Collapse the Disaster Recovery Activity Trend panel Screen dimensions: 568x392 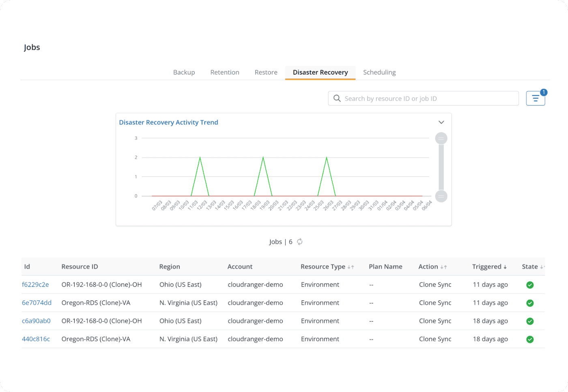pyautogui.click(x=441, y=122)
